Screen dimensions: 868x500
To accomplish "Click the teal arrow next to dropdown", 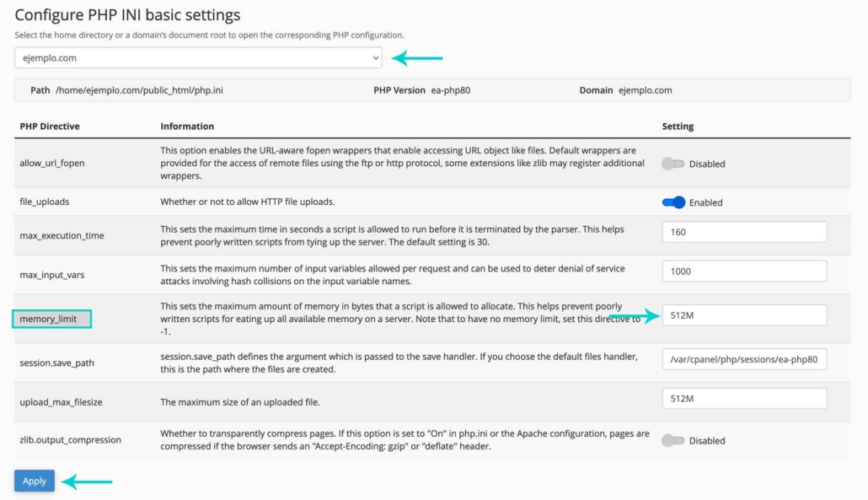I will point(418,58).
